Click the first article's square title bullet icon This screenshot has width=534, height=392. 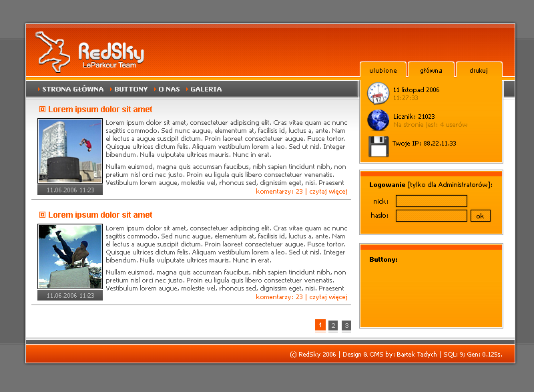(42, 110)
